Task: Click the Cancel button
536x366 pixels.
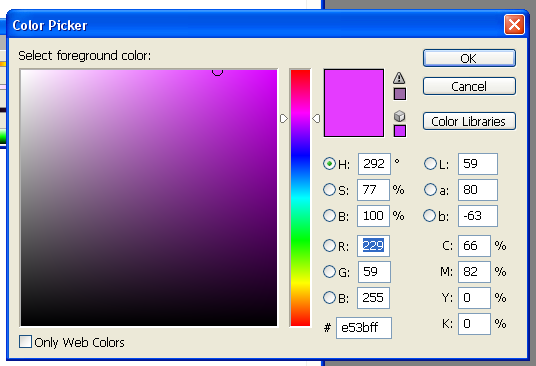Action: [x=469, y=86]
